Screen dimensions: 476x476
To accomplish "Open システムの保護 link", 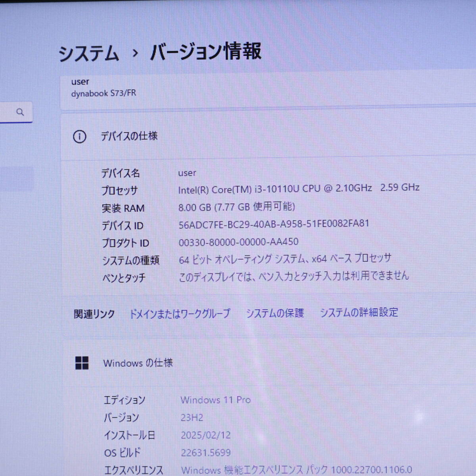I will tap(275, 313).
